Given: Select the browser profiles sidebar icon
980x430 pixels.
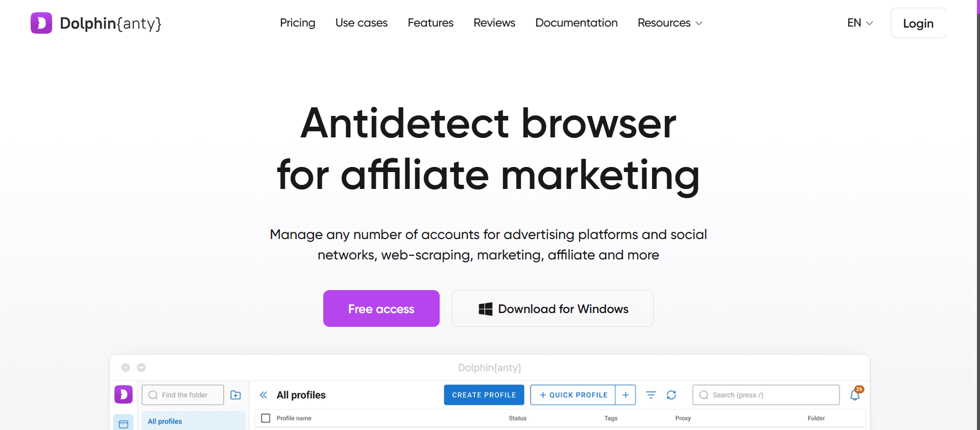Looking at the screenshot, I should 124,423.
